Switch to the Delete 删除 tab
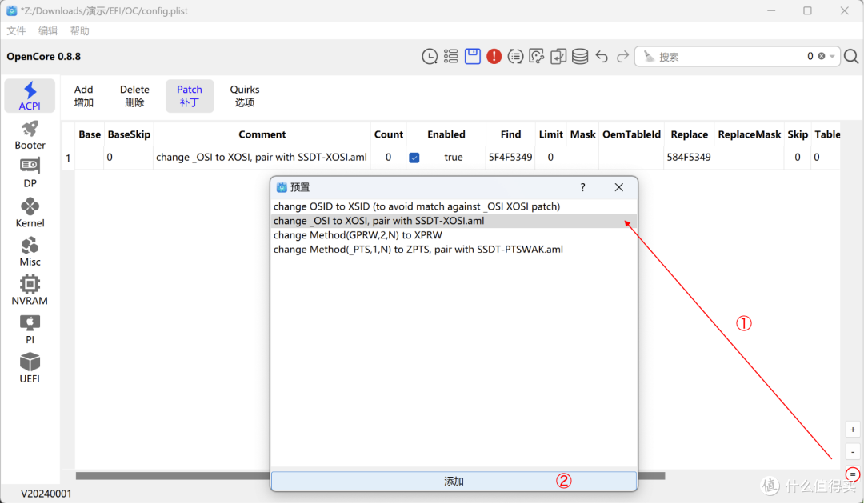Screen dimensions: 864x504 pos(134,96)
